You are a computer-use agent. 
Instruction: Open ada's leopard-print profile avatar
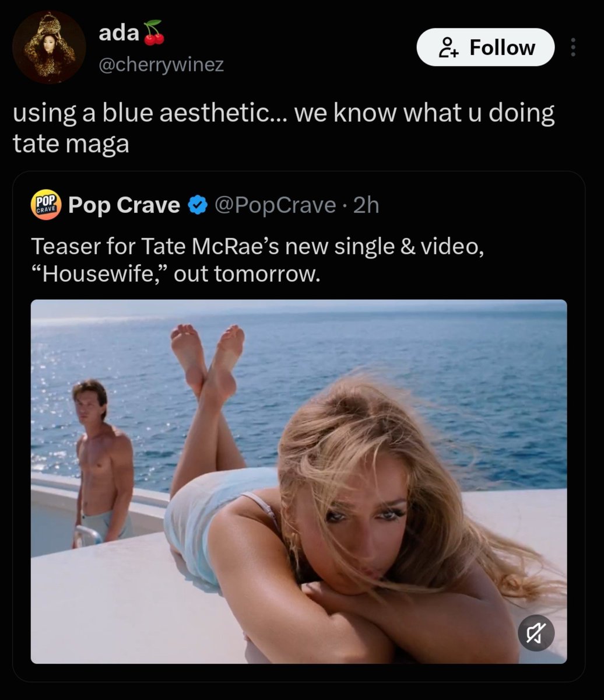click(x=49, y=48)
